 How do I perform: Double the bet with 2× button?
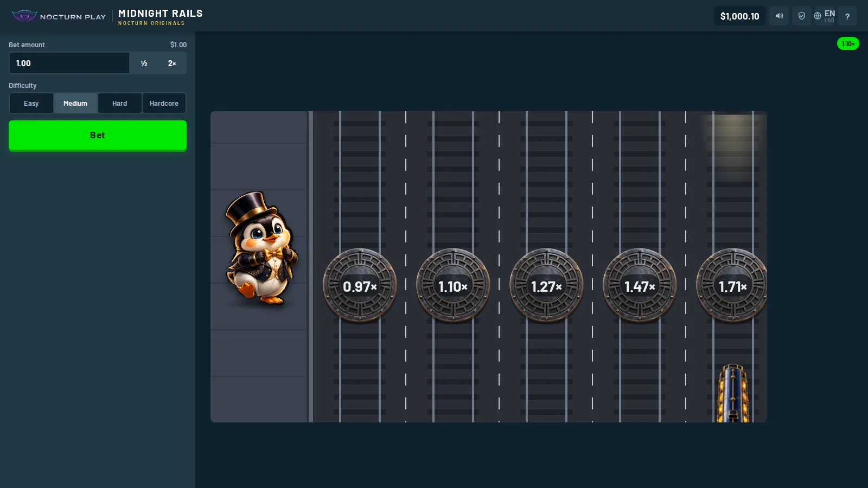point(172,63)
